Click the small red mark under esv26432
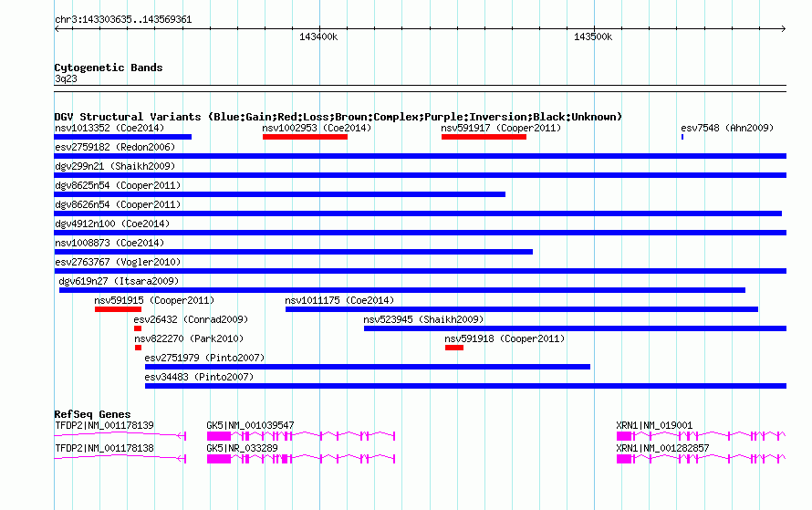The width and height of the screenshot is (812, 510). (x=138, y=328)
